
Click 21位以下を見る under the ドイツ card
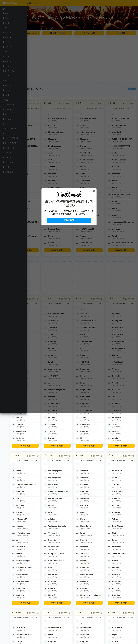89,446
